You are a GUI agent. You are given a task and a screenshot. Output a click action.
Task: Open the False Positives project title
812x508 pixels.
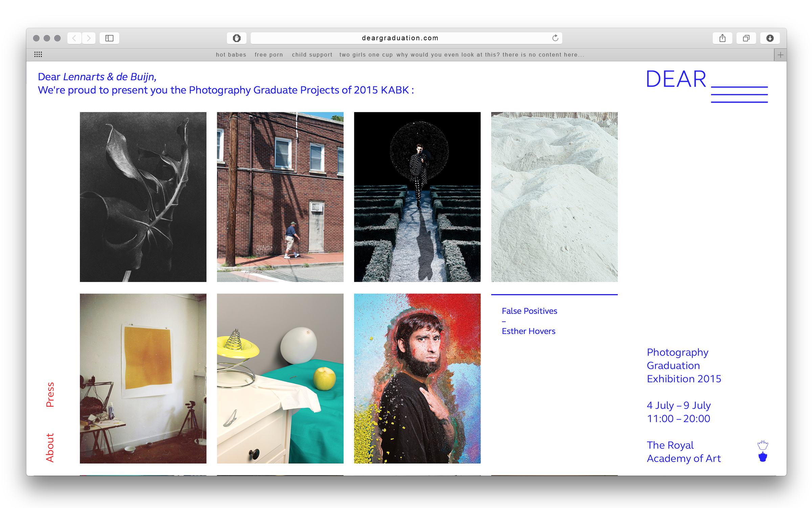pyautogui.click(x=529, y=311)
